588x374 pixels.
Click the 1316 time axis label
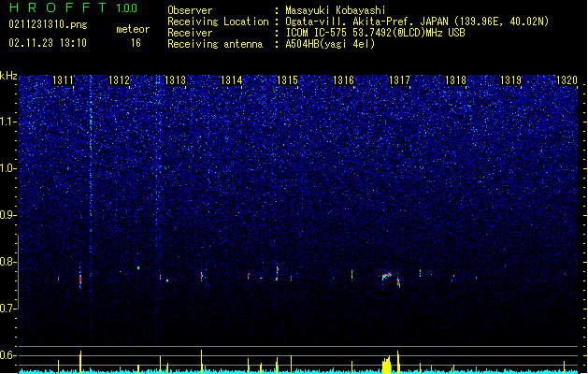pos(343,80)
